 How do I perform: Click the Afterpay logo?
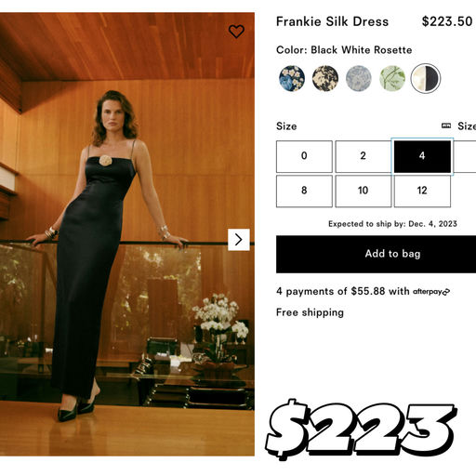click(x=431, y=292)
